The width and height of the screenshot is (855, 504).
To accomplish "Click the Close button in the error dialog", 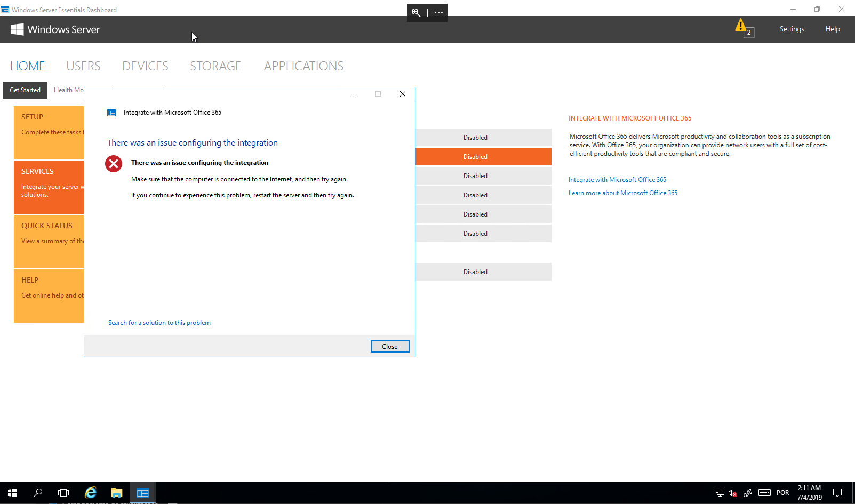I will (x=389, y=346).
